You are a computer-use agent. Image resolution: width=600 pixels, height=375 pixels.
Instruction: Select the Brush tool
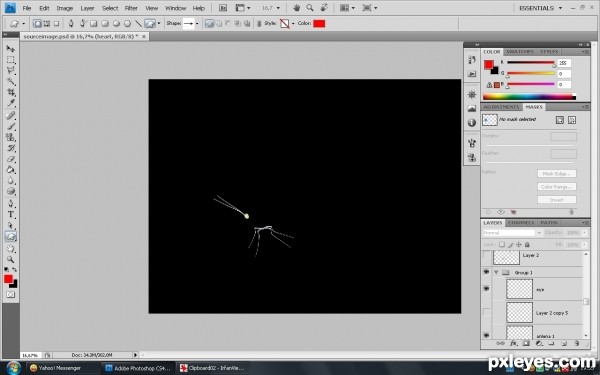pos(11,126)
